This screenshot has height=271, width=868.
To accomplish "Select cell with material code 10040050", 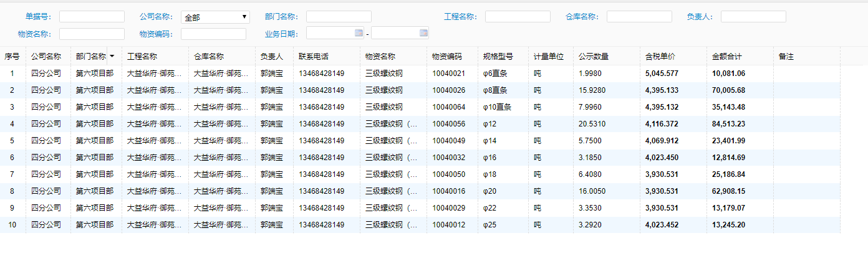I will coord(452,174).
